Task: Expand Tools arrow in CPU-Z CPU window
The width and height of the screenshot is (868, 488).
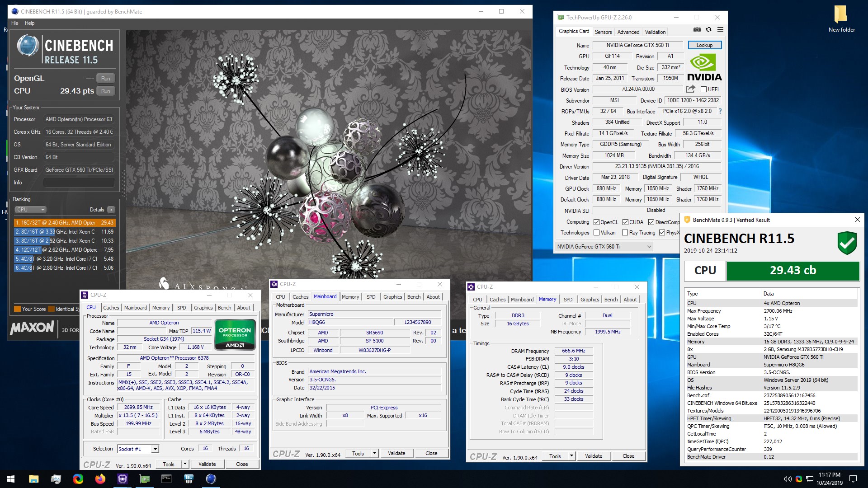Action: 184,464
